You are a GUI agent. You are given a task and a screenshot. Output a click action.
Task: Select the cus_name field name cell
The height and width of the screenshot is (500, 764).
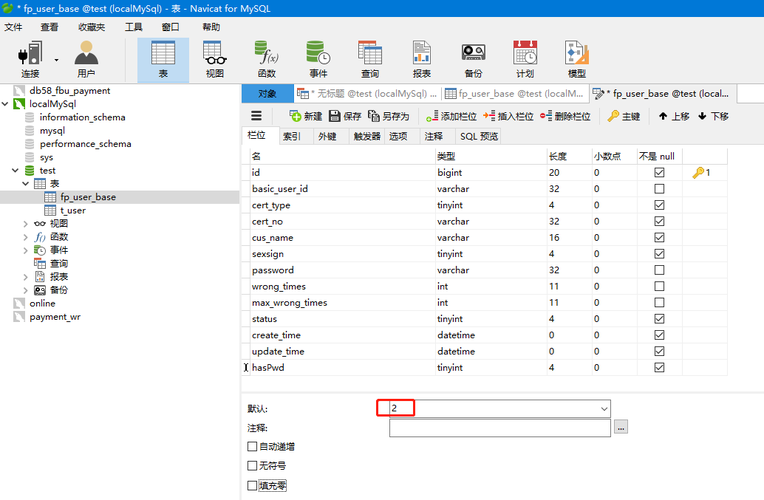coord(343,238)
